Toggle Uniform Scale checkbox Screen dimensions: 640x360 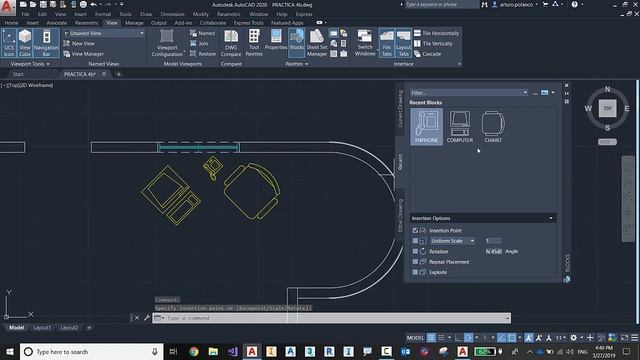tap(415, 241)
